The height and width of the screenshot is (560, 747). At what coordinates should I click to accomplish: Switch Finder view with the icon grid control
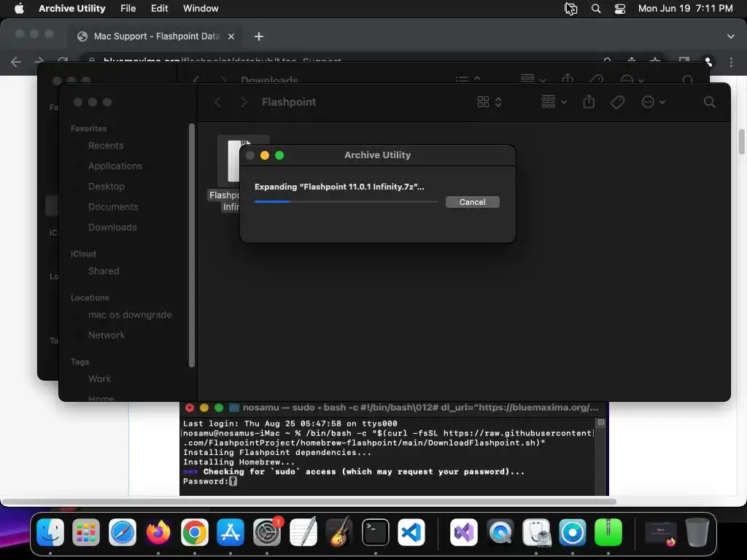pyautogui.click(x=489, y=102)
